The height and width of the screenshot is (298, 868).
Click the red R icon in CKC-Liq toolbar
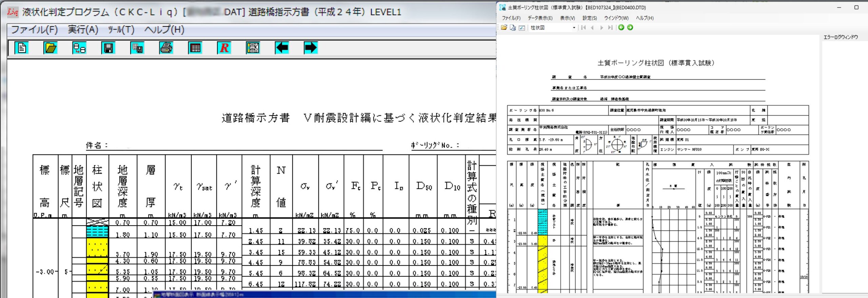coord(224,48)
